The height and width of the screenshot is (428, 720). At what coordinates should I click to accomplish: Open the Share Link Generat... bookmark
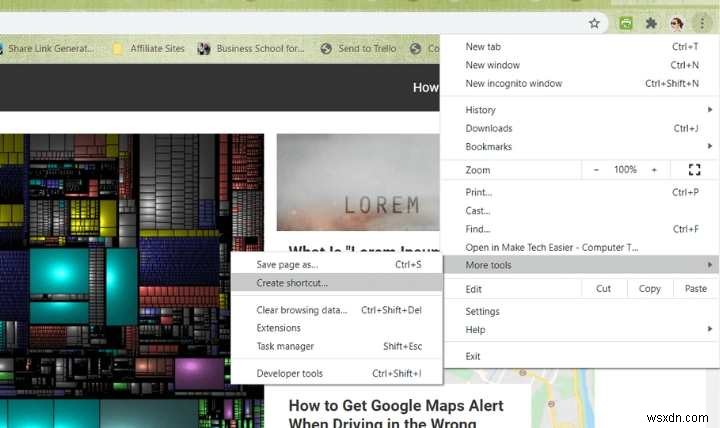point(47,48)
